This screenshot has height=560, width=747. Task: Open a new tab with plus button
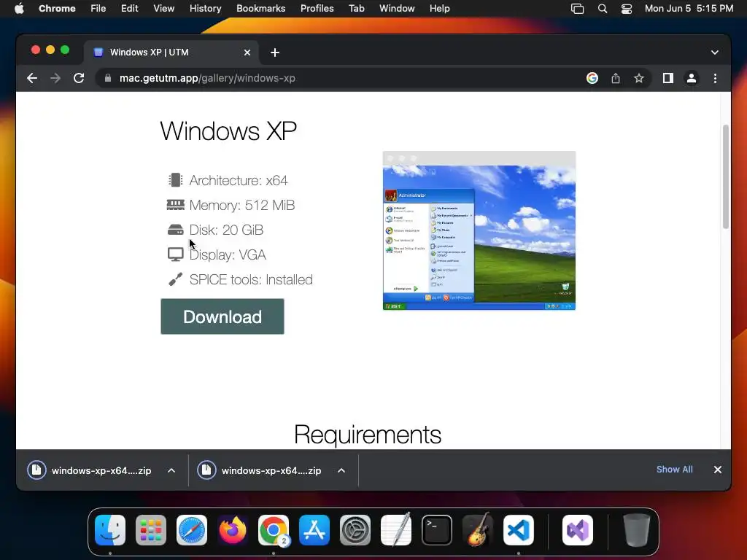point(275,52)
